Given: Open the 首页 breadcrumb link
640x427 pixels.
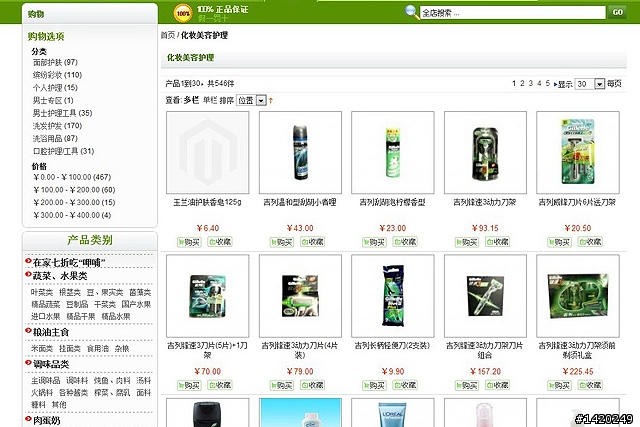Looking at the screenshot, I should (x=168, y=35).
